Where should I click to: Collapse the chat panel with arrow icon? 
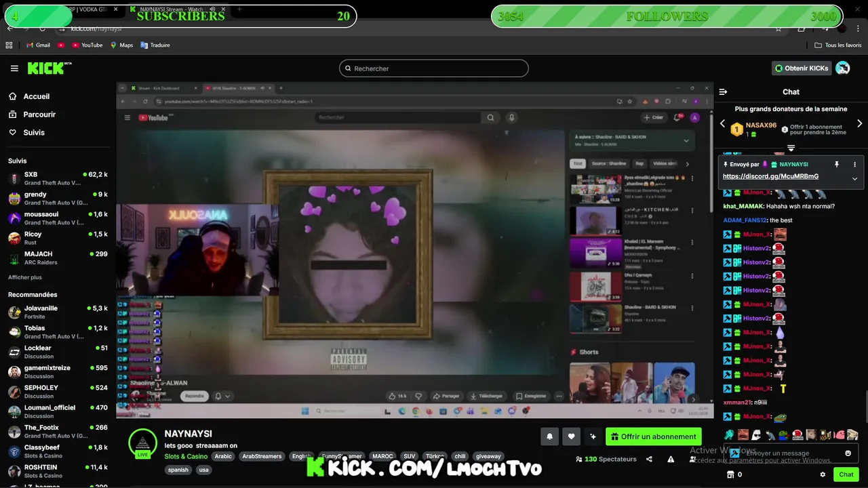[x=723, y=91]
